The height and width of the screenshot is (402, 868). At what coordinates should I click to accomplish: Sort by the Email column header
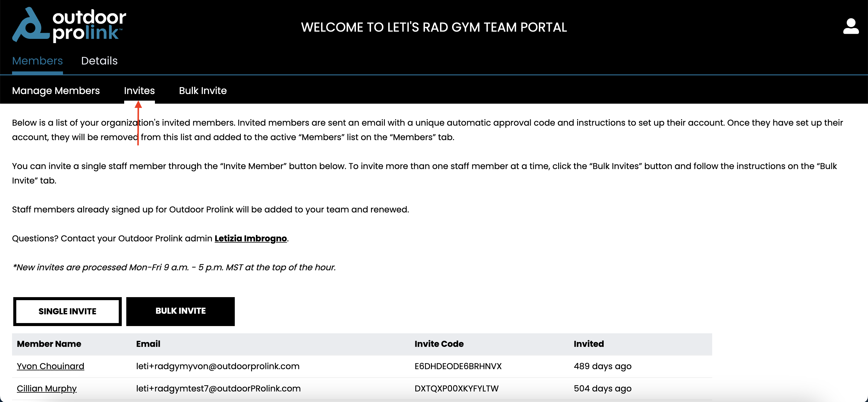148,344
